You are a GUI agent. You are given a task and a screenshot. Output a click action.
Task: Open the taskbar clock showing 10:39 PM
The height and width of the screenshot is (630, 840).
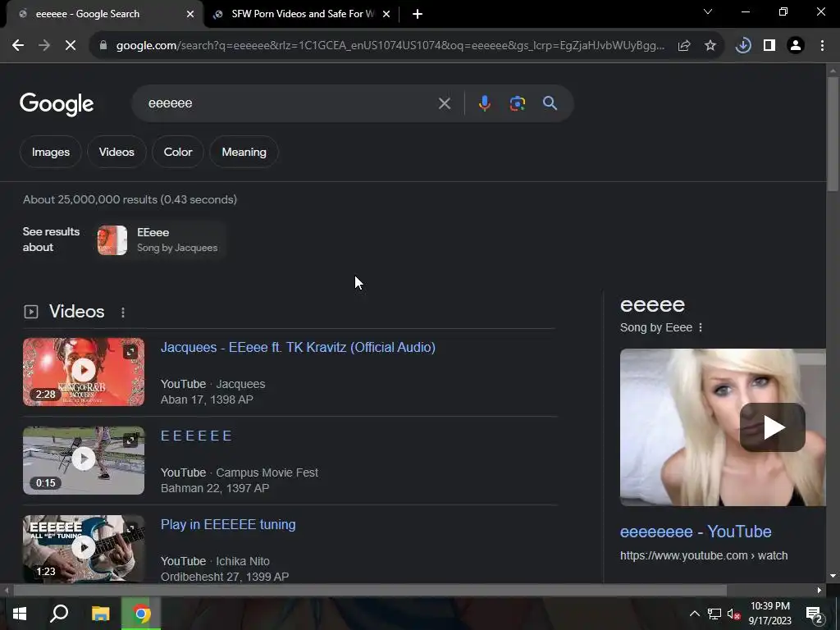point(769,614)
